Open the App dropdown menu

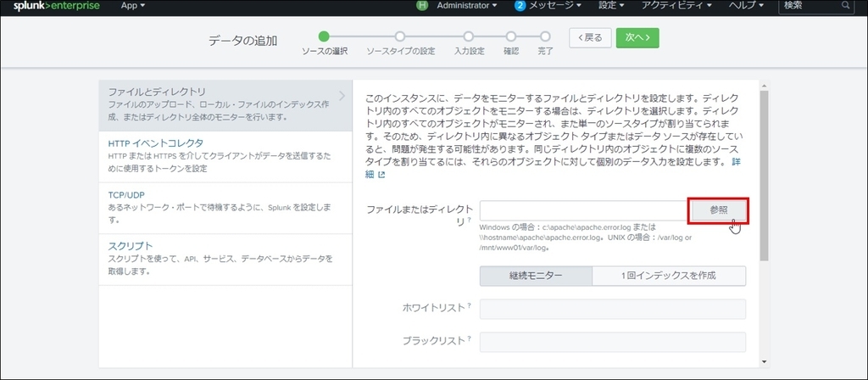click(133, 6)
